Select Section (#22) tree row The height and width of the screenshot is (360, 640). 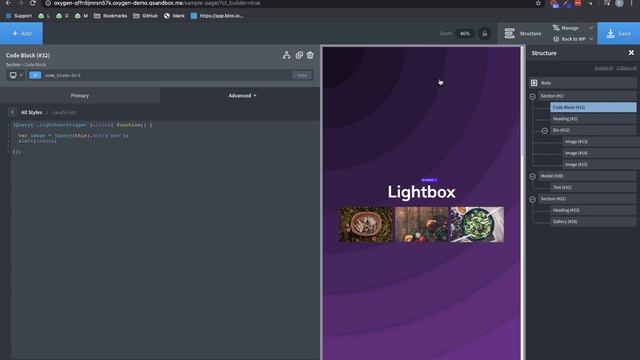click(x=587, y=199)
